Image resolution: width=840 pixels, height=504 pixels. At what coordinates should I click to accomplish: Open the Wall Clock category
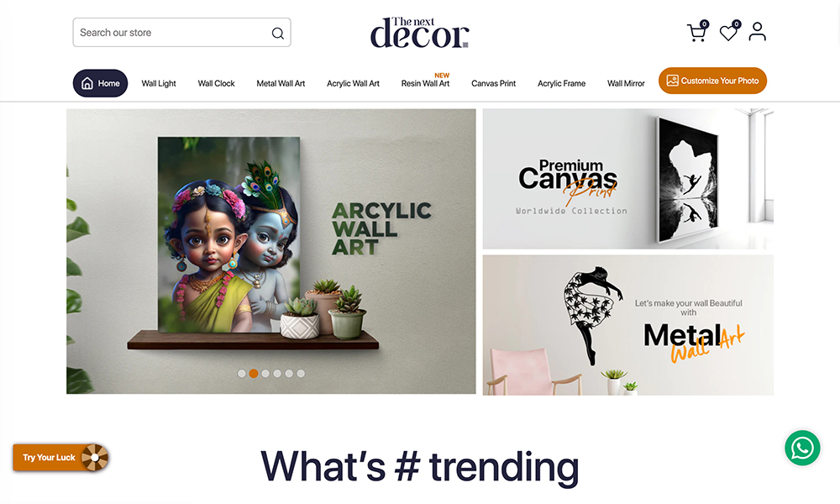click(x=216, y=83)
